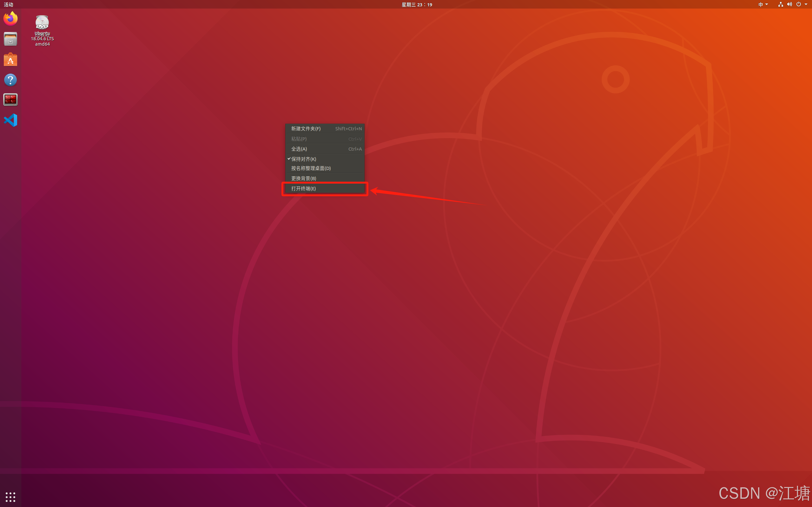The image size is (812, 507).
Task: Open the clock calendar dropdown
Action: (417, 4)
